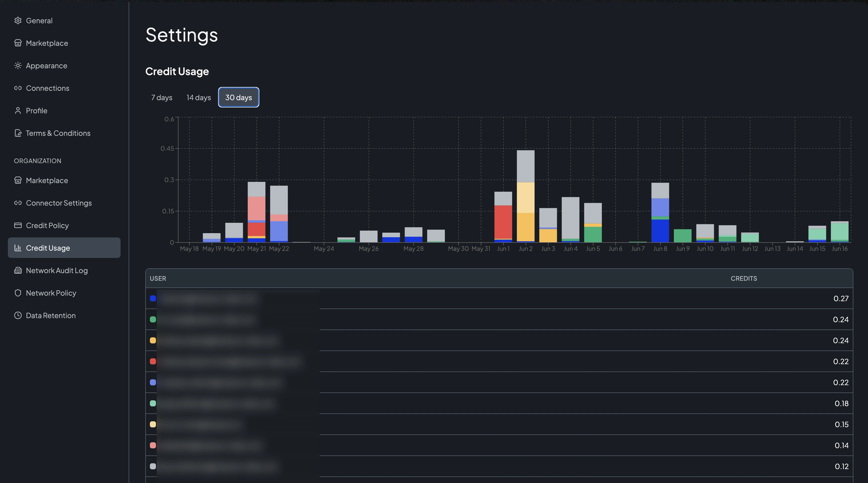The height and width of the screenshot is (483, 868).
Task: Click the Connections link icon
Action: [18, 88]
